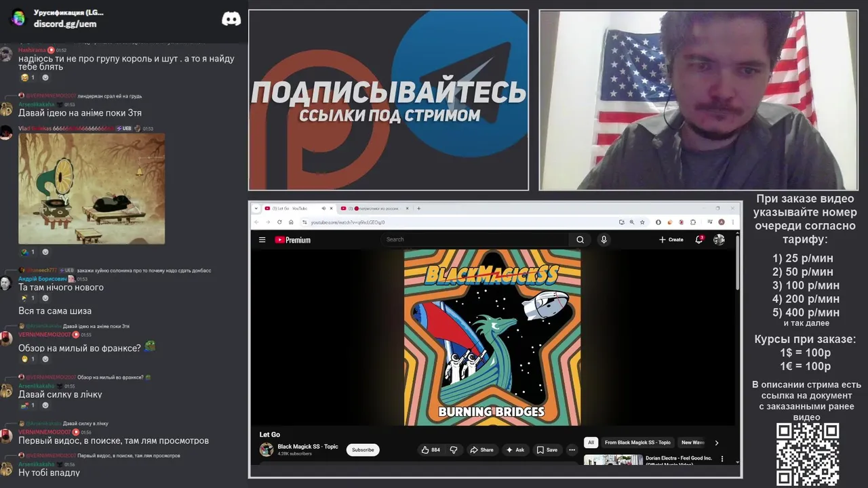Select From Black Magick SS - Topic chip
Image resolution: width=868 pixels, height=488 pixels.
point(637,443)
